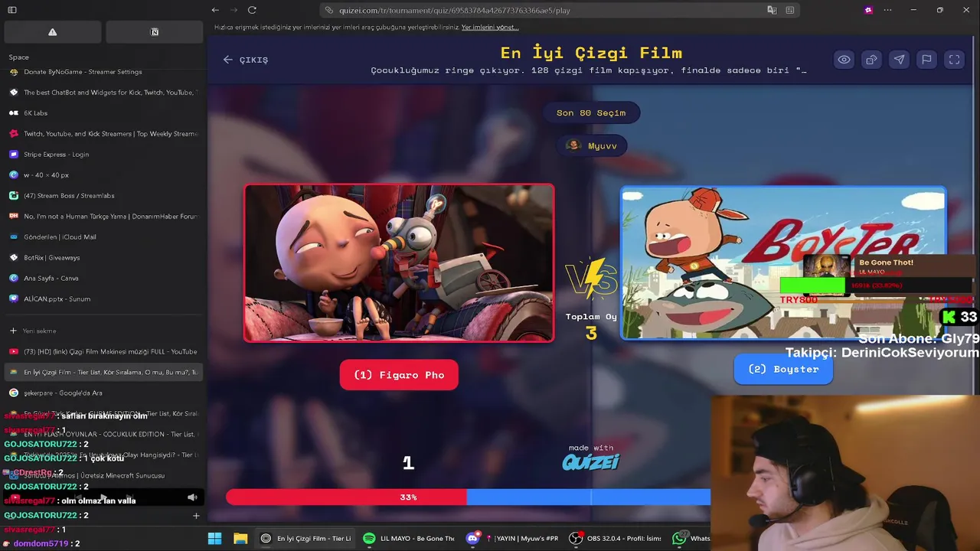Viewport: 980px width, 551px height.
Task: Open The best ChatBot and Widgets tab
Action: point(103,93)
